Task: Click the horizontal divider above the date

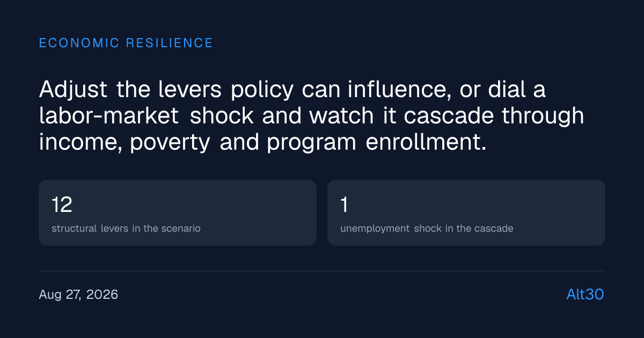Action: pos(322,271)
